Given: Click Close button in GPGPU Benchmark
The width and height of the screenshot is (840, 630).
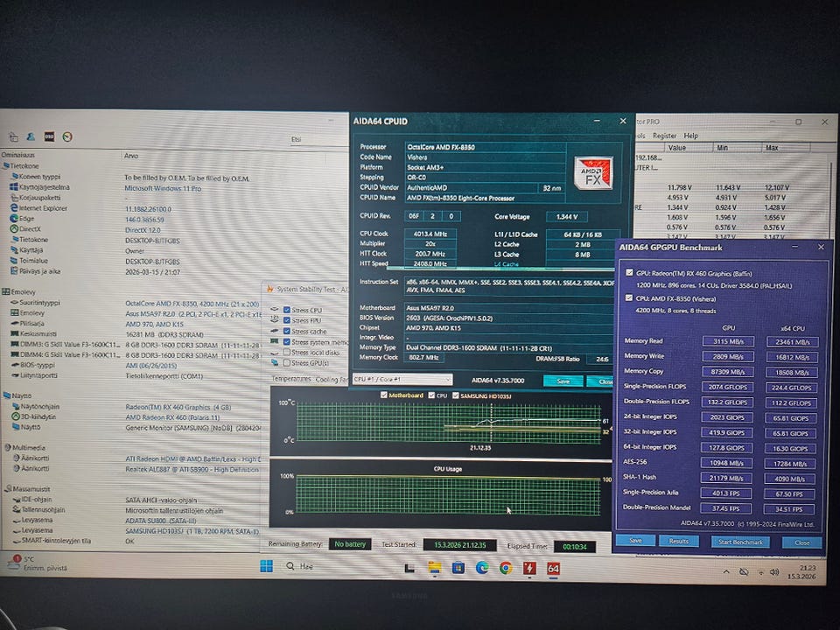Looking at the screenshot, I should point(802,542).
